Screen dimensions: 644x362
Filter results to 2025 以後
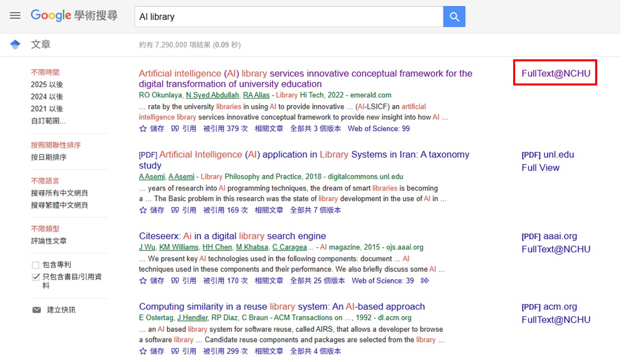click(x=47, y=84)
